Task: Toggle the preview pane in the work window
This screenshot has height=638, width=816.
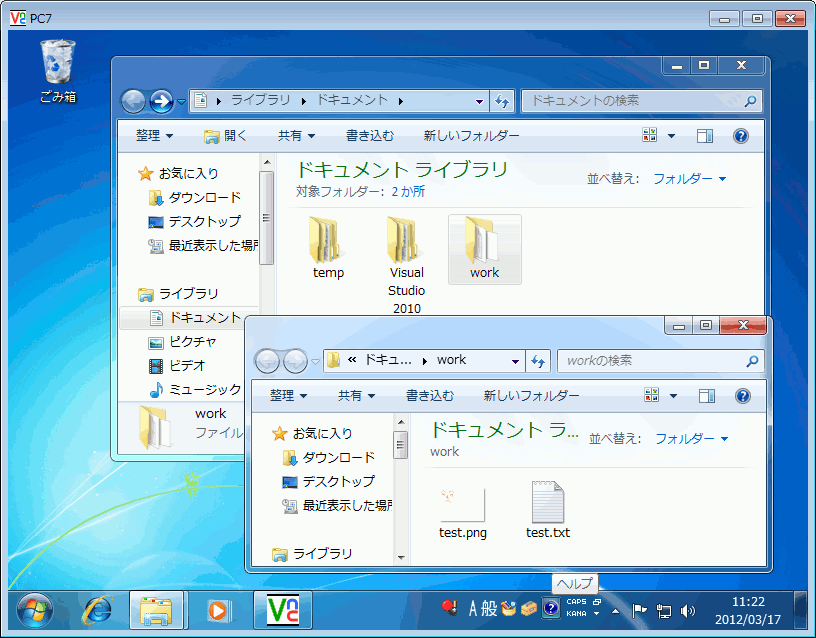Action: pos(706,396)
